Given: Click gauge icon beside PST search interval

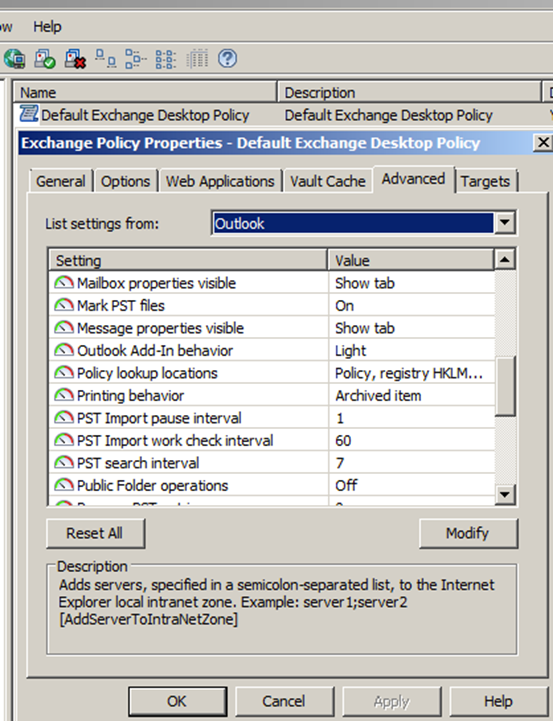Looking at the screenshot, I should [64, 463].
